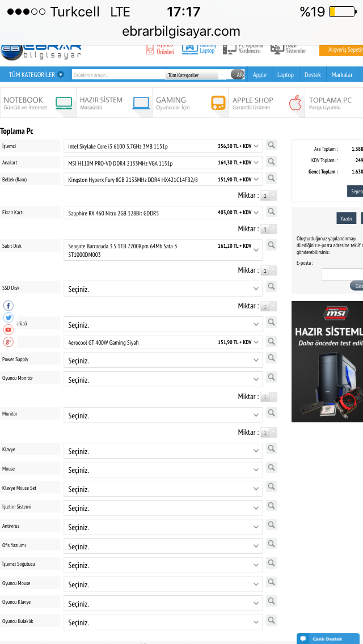The width and height of the screenshot is (363, 644).
Task: Click magnifier next to Oyuncu Klavye row
Action: coord(271,601)
